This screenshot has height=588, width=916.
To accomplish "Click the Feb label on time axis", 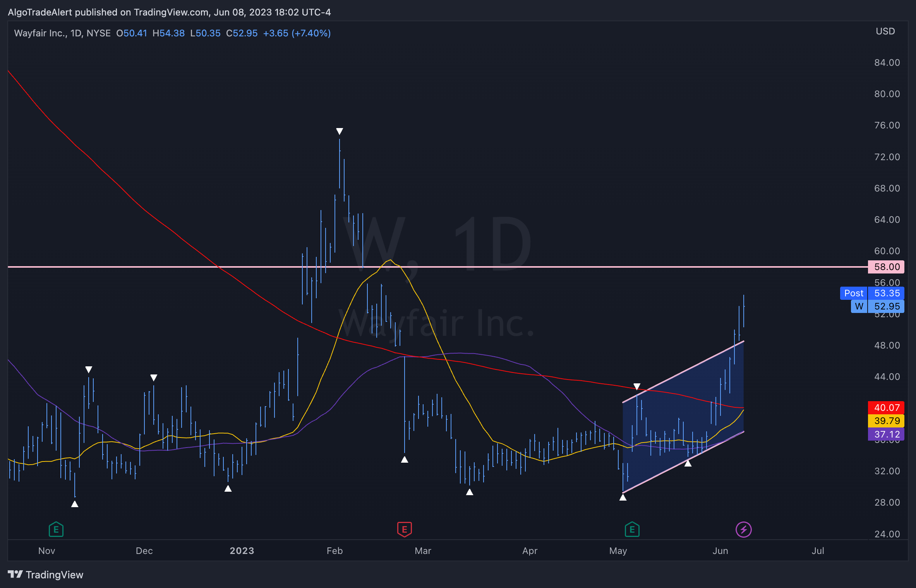I will (334, 550).
